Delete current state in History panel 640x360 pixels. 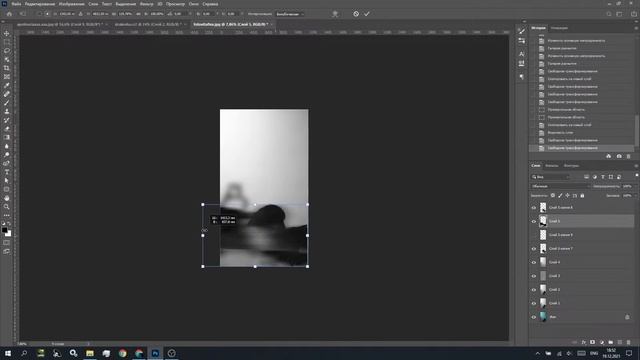pyautogui.click(x=629, y=156)
